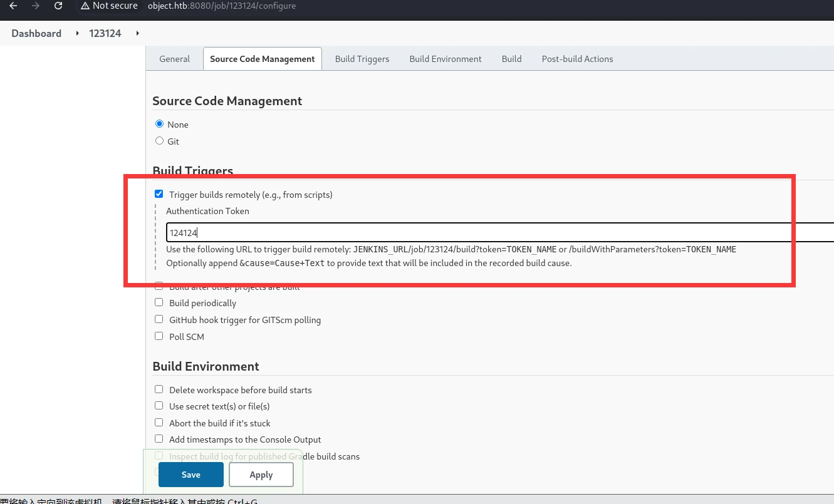834x504 pixels.
Task: Click the Authentication Token input field
Action: point(500,232)
